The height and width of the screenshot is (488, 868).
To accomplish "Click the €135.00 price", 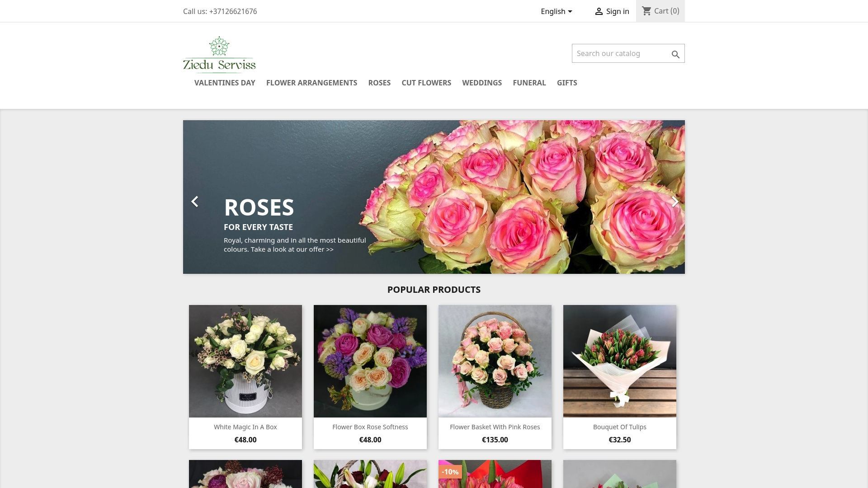I will (x=495, y=440).
